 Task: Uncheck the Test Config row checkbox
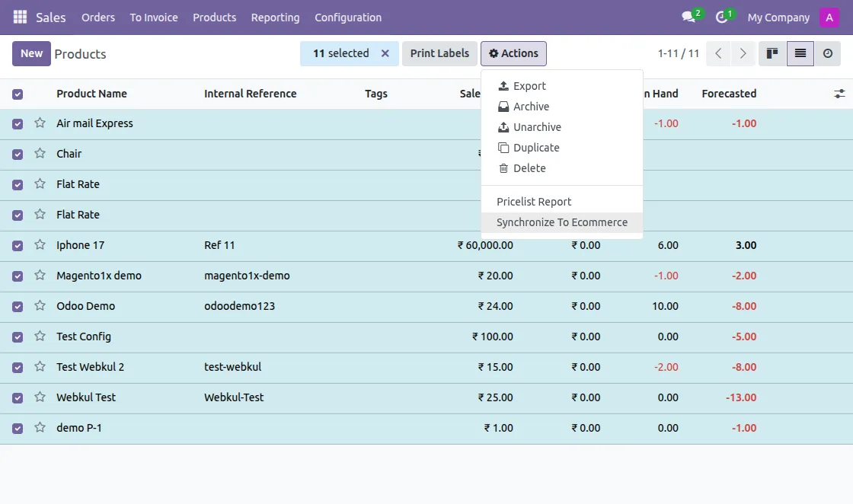click(x=18, y=337)
